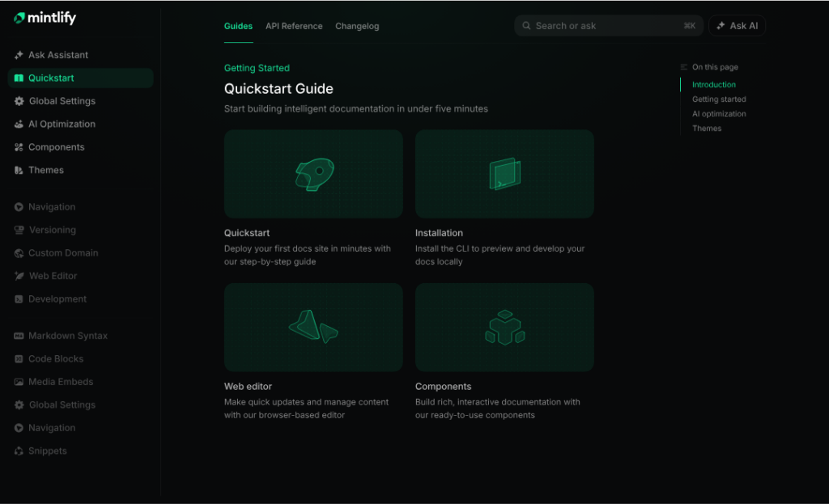The width and height of the screenshot is (829, 504).
Task: Click the AI Optimization sidebar icon
Action: point(18,124)
